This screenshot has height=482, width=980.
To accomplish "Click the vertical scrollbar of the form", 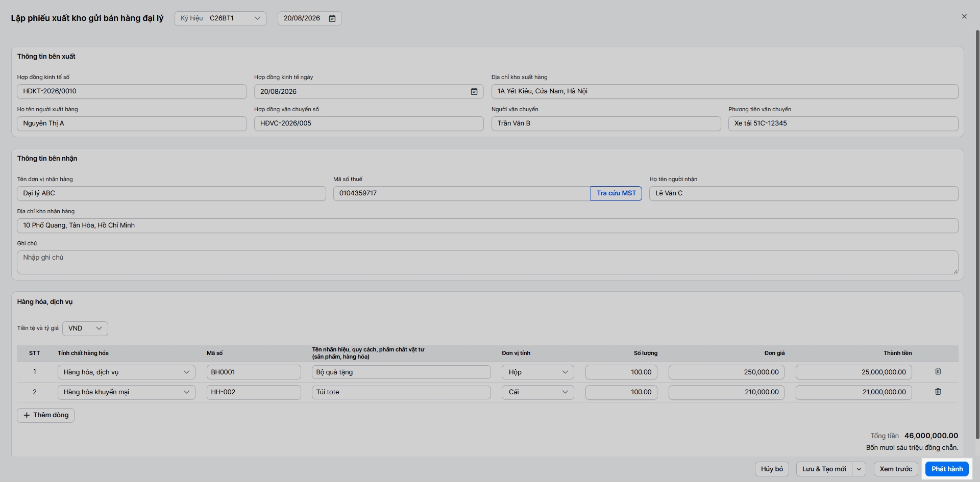I will 977,235.
